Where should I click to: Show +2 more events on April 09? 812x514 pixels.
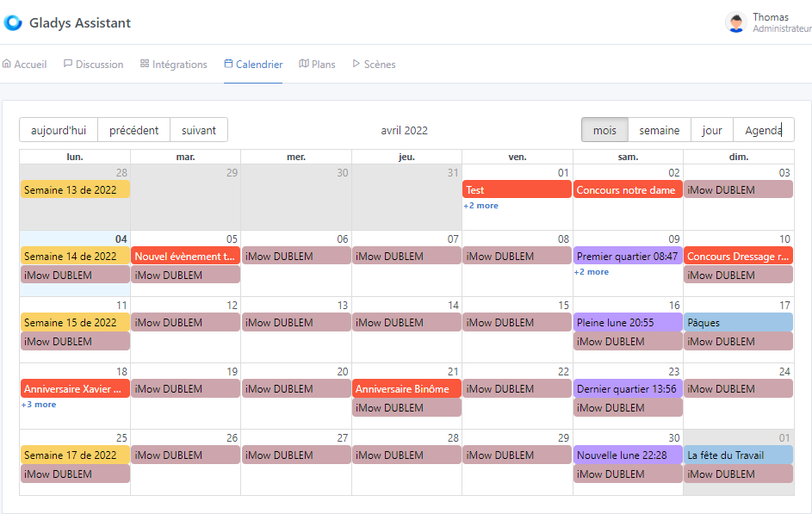tap(592, 272)
